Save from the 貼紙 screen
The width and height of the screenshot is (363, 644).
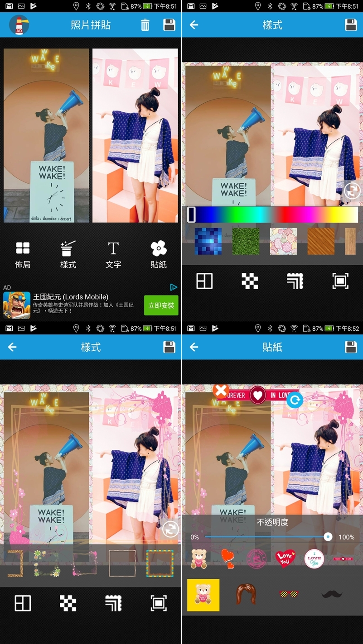[x=351, y=347]
